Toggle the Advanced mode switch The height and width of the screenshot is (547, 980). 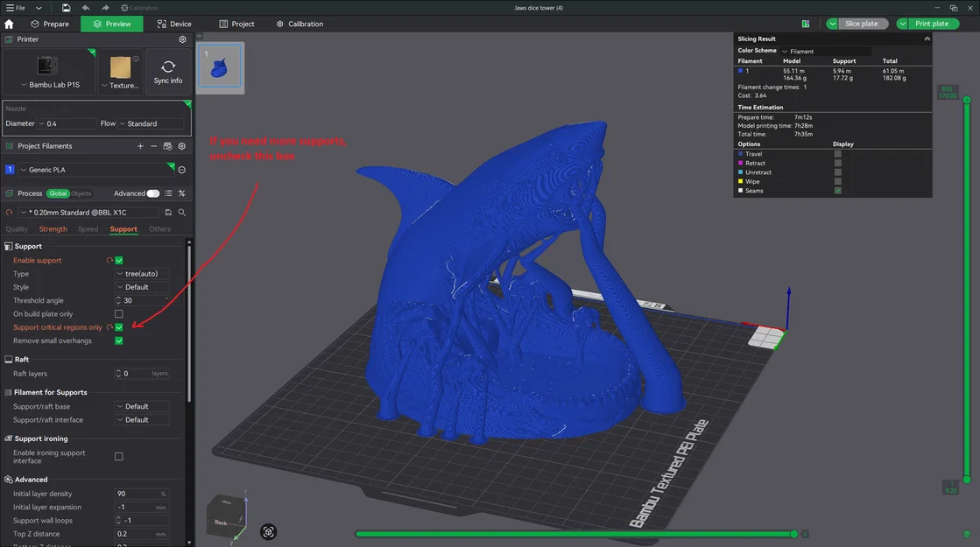[x=153, y=193]
